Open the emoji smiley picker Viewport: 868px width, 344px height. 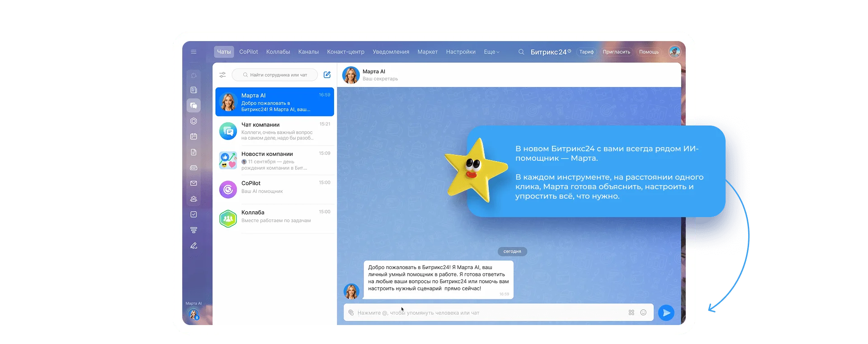point(643,312)
